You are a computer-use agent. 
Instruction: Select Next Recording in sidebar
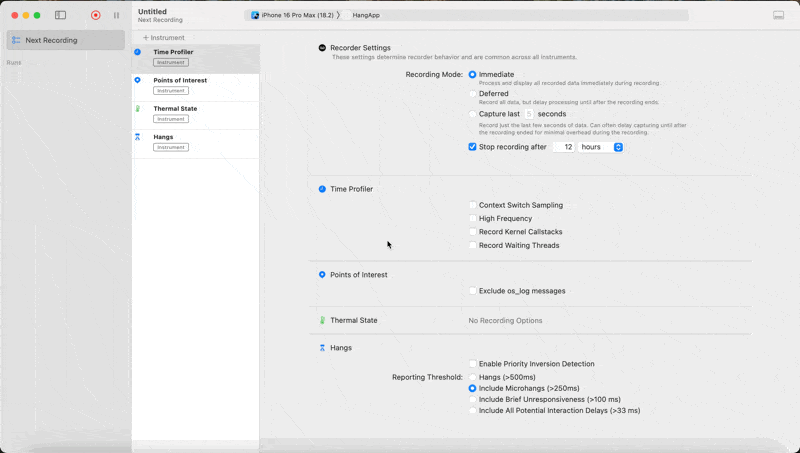[x=65, y=40]
